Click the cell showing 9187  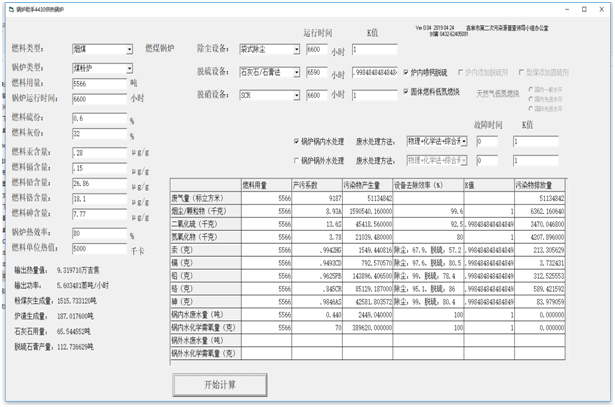(x=317, y=198)
